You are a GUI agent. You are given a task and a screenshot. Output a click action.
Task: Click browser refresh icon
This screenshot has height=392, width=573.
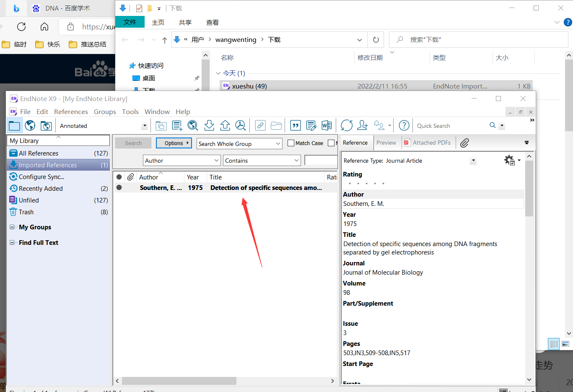(x=21, y=27)
